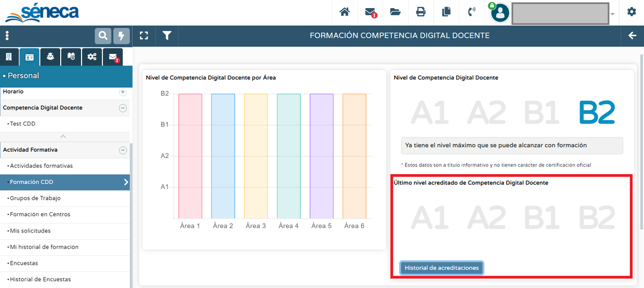
Task: Expand the user name dropdown arrow
Action: (613, 14)
